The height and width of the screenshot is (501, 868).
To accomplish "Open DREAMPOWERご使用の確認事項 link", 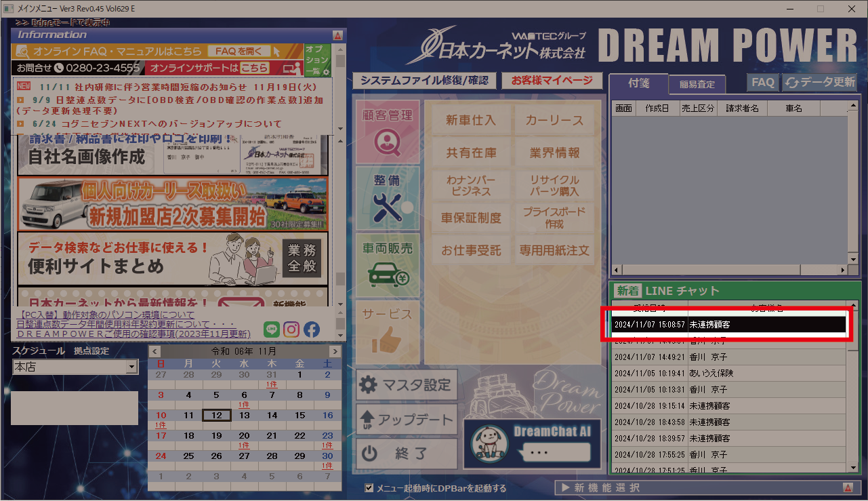I will click(x=133, y=334).
